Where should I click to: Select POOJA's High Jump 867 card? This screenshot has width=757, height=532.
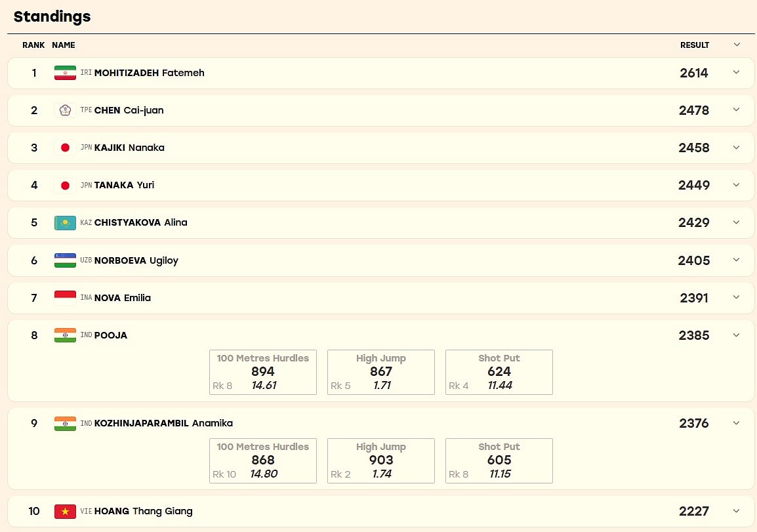[x=381, y=372]
